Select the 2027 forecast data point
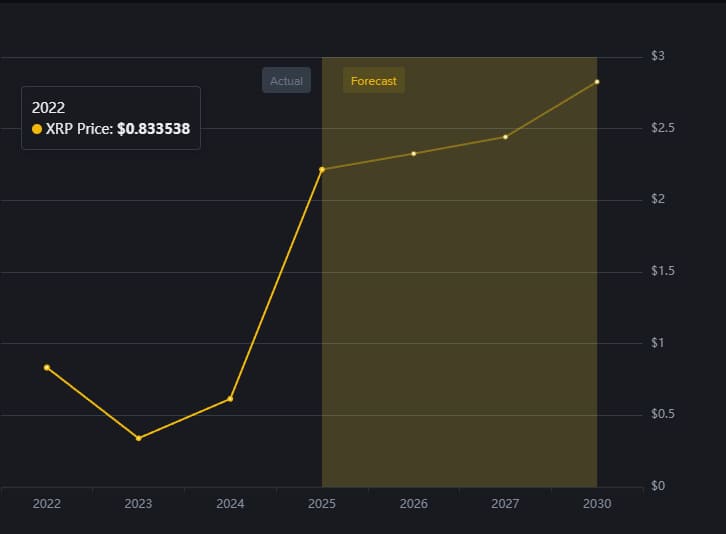 point(505,137)
